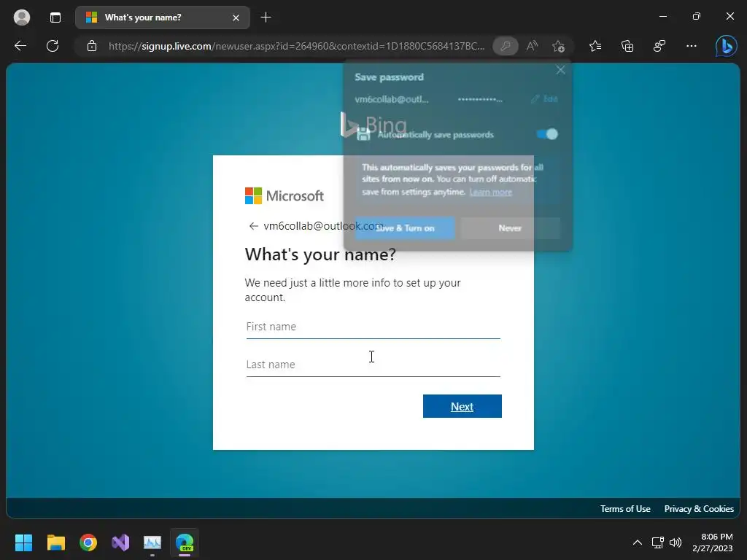Go back using the browser back arrow
The image size is (747, 560).
[x=20, y=46]
